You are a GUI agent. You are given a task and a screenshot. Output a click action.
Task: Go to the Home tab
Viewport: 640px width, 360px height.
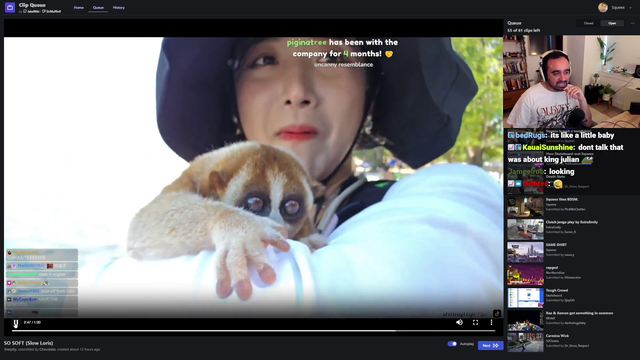(79, 8)
